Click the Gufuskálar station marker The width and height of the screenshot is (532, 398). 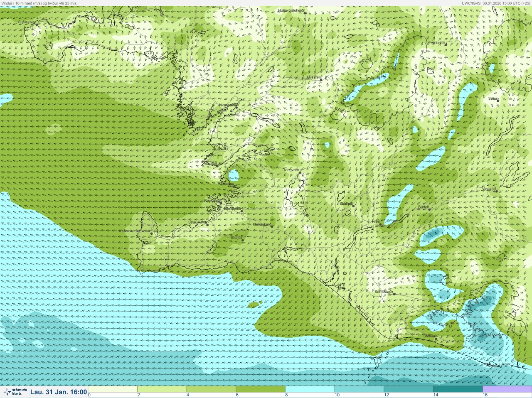click(x=37, y=25)
